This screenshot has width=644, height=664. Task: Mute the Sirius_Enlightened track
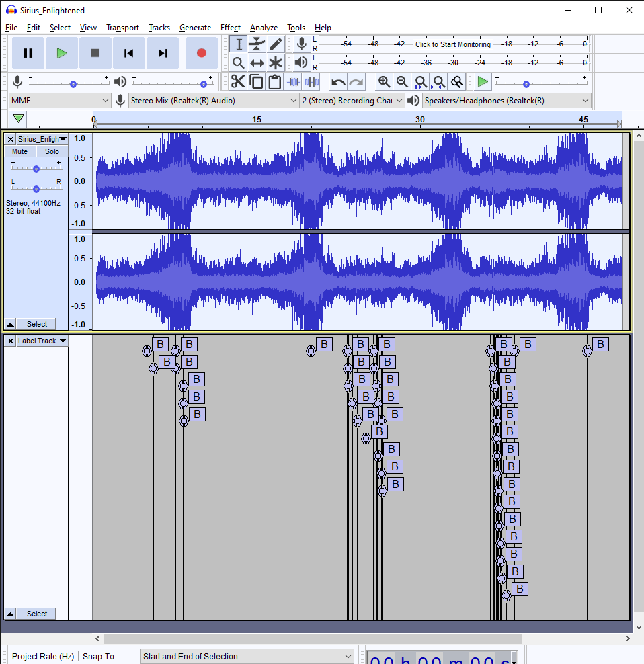(20, 151)
